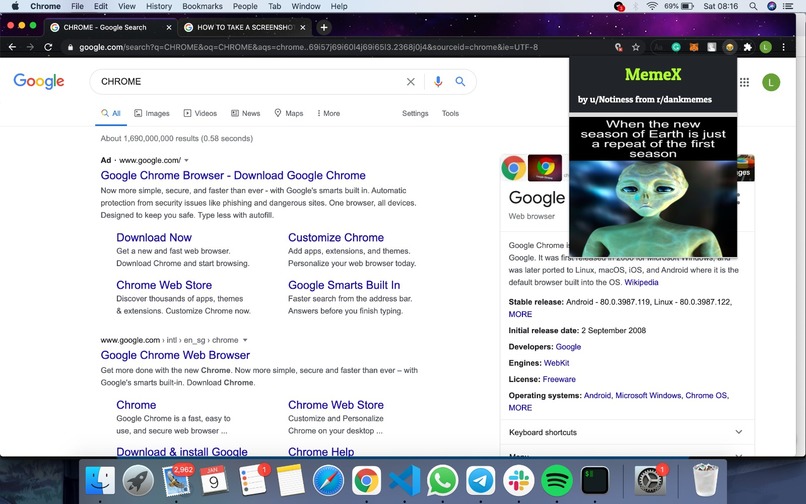Image resolution: width=806 pixels, height=504 pixels.
Task: Click the WebKit engine link
Action: [556, 363]
